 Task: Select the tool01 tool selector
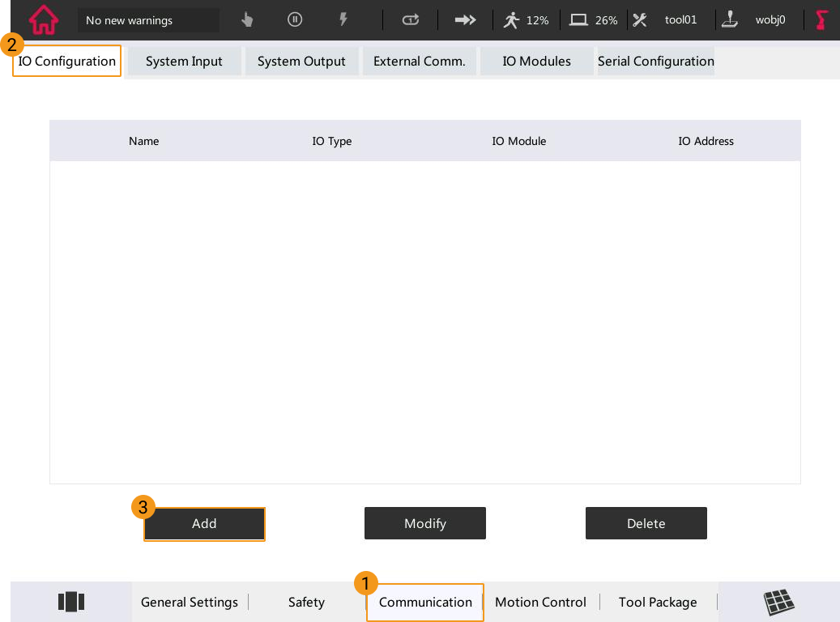pos(665,20)
